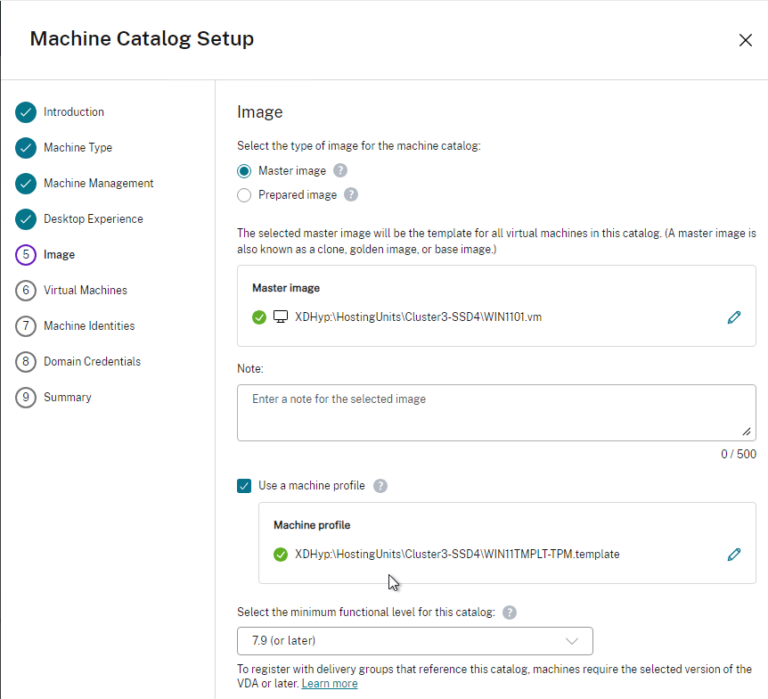Open the minimum functional level dropdown
768x699 pixels.
[414, 640]
